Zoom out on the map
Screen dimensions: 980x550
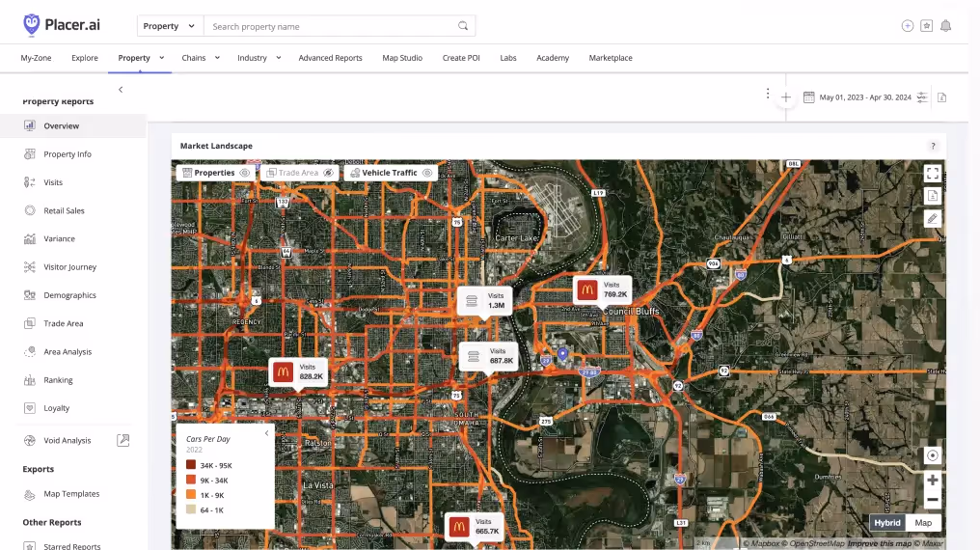click(x=933, y=500)
